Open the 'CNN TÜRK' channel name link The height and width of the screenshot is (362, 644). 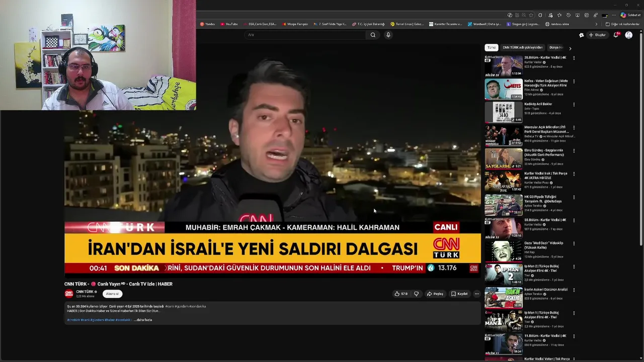[85, 292]
